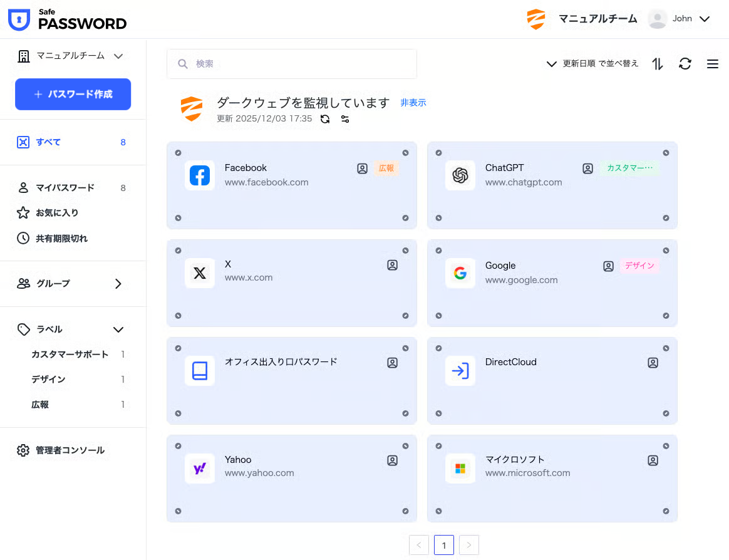The image size is (729, 560).
Task: Filter by the デザイン label in sidebar
Action: [49, 380]
